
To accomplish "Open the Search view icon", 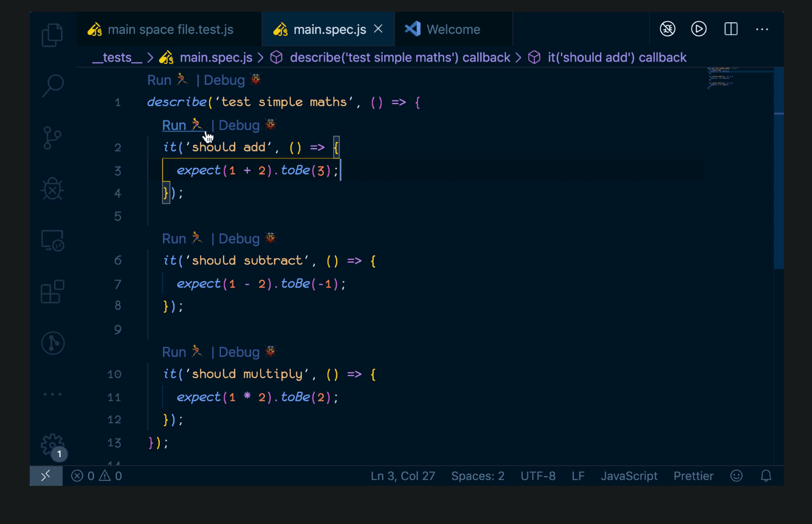I will point(52,85).
